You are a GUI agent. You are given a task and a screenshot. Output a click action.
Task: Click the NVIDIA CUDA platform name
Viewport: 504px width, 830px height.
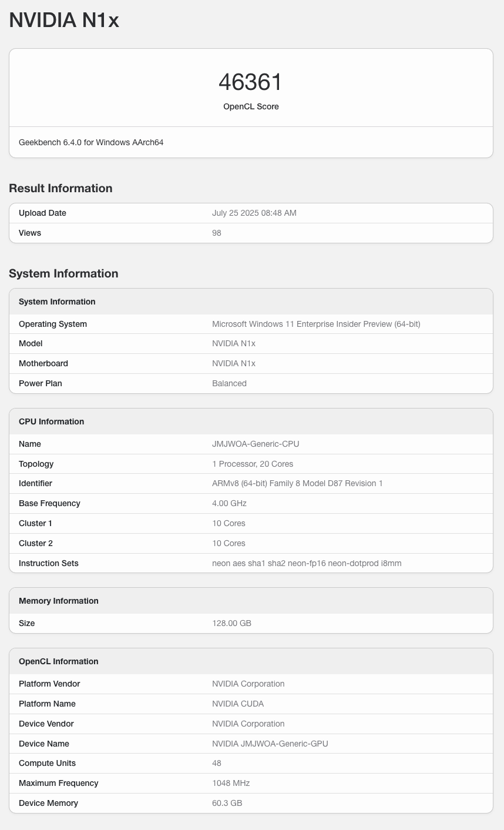click(x=238, y=704)
